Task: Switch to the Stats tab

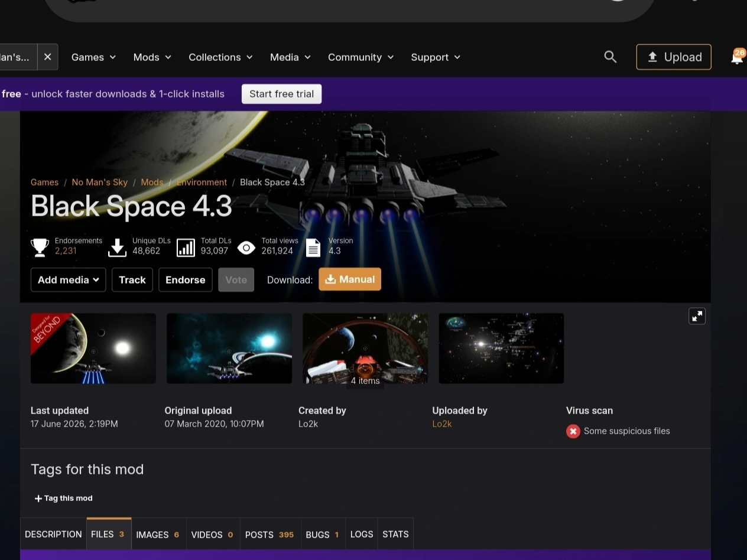Action: [x=395, y=534]
